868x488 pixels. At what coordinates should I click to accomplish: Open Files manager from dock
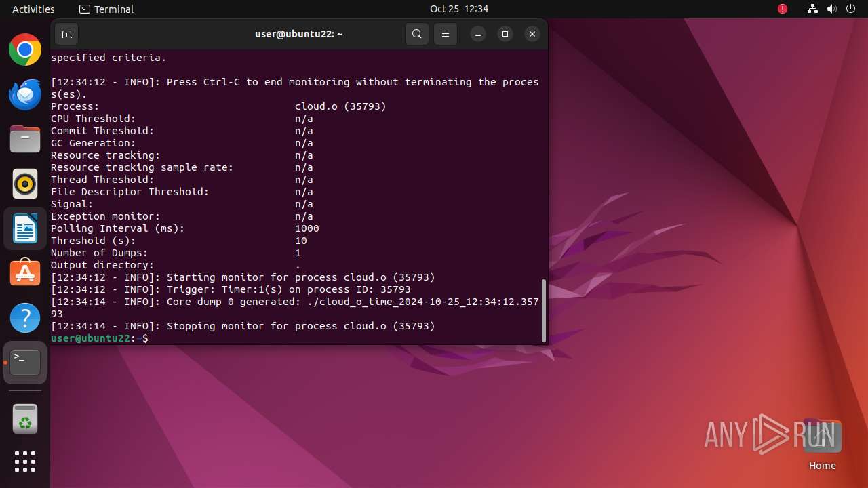[x=25, y=140]
